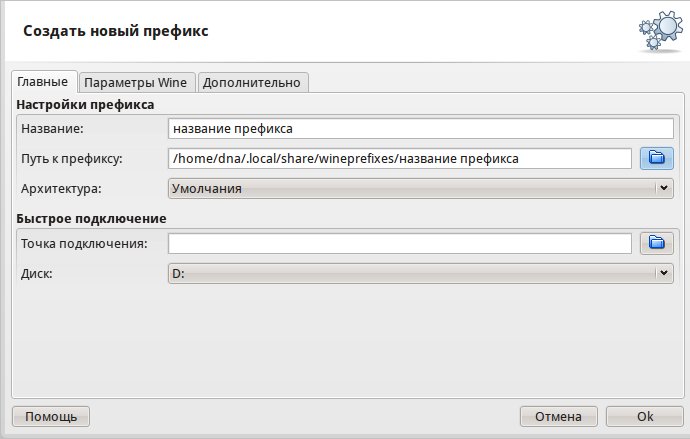Switch to the Главные tab
690x439 pixels.
coord(43,81)
